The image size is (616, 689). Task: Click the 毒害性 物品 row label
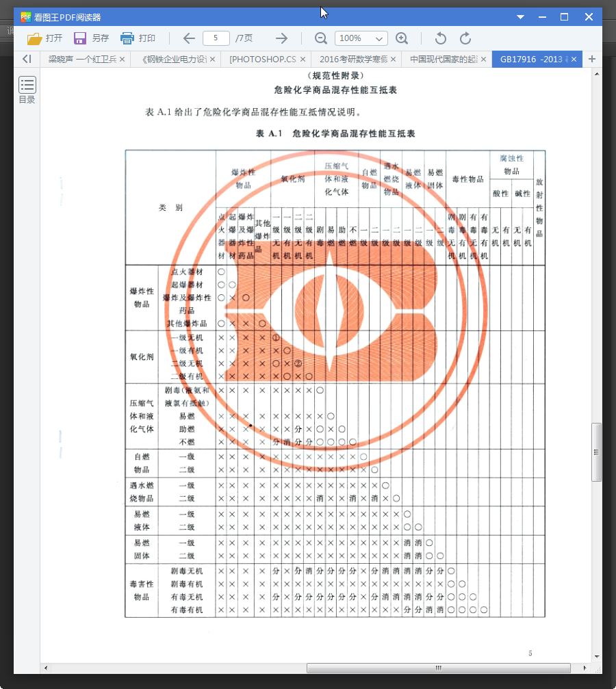[142, 590]
